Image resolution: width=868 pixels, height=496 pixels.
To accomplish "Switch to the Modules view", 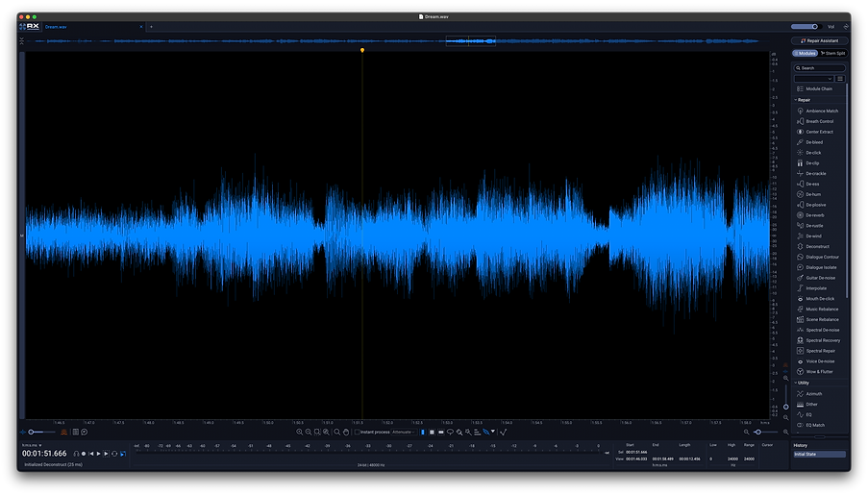I will [805, 53].
